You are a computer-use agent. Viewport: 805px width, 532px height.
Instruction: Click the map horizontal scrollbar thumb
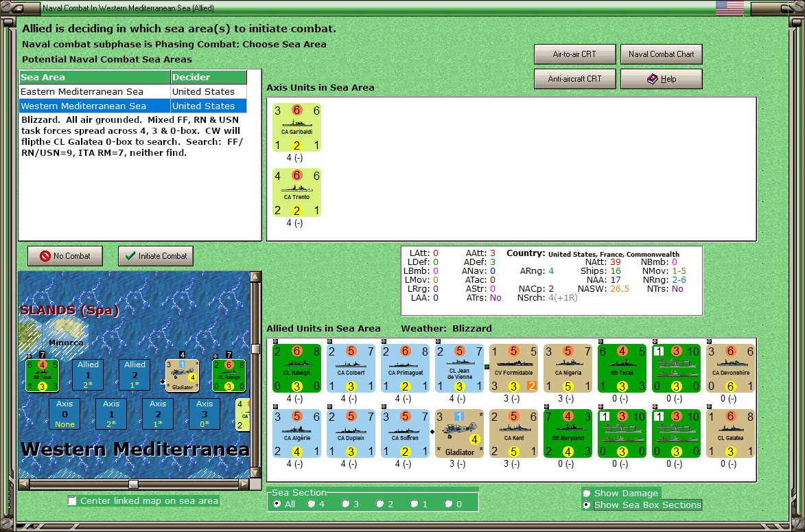coord(134,484)
